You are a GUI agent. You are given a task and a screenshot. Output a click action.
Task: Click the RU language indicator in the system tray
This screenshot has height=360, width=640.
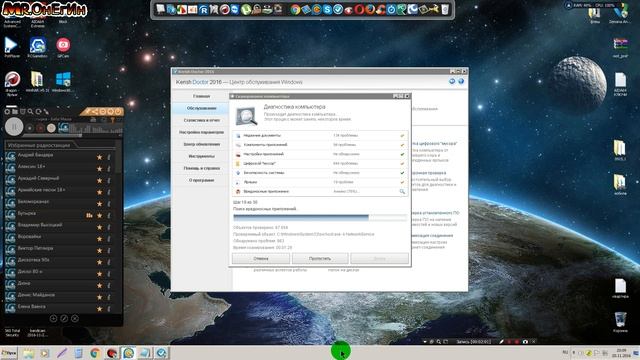coord(565,352)
